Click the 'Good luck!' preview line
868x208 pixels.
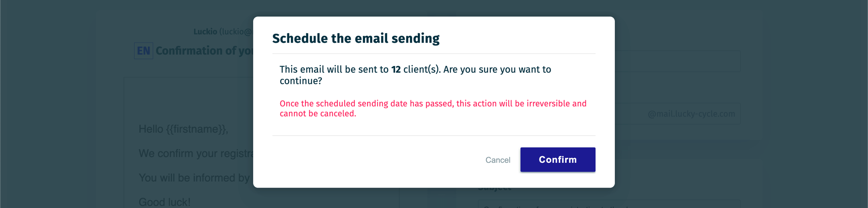165,202
